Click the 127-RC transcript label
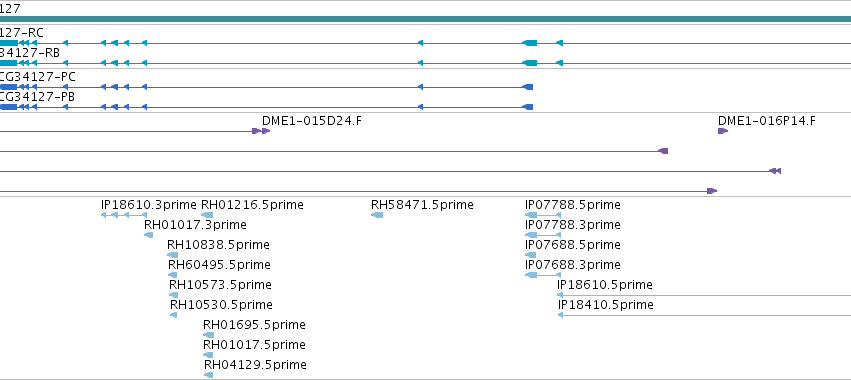The width and height of the screenshot is (851, 380). [x=22, y=33]
